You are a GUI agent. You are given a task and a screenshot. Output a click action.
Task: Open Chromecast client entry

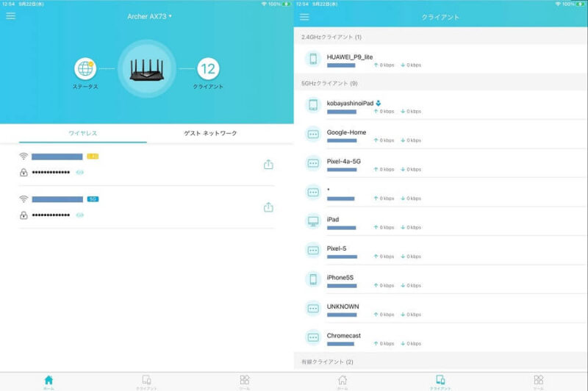(x=440, y=337)
